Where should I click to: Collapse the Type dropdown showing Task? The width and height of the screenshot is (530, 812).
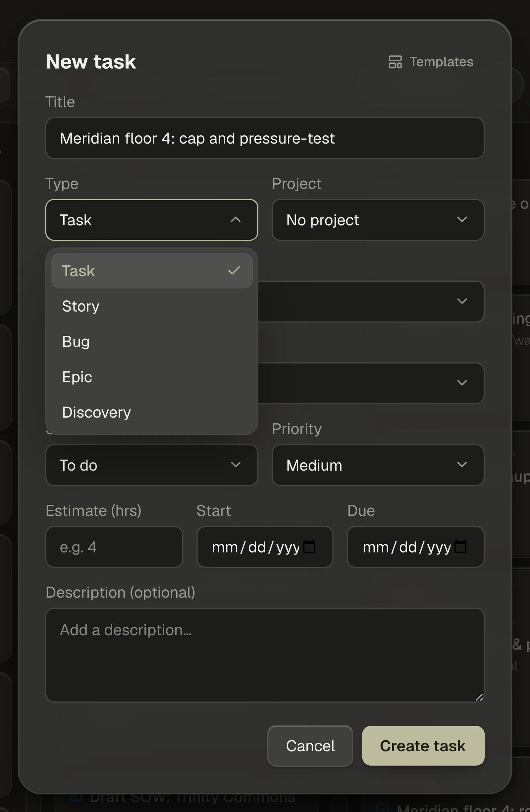click(x=151, y=220)
